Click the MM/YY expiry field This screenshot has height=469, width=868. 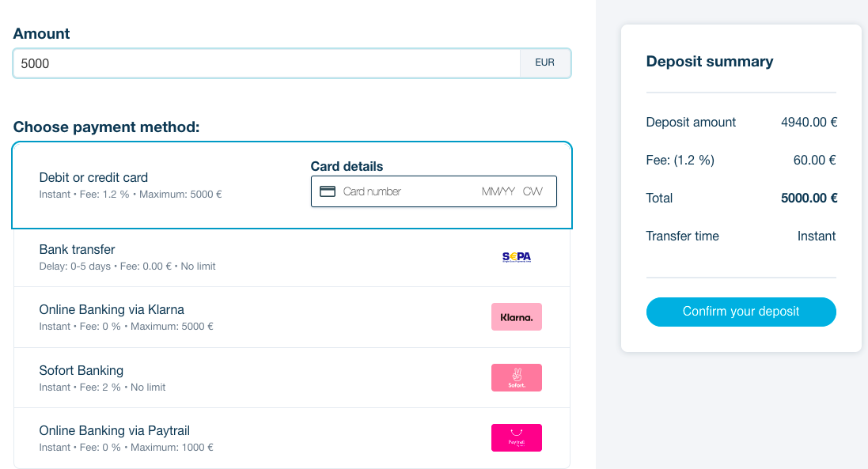coord(498,191)
